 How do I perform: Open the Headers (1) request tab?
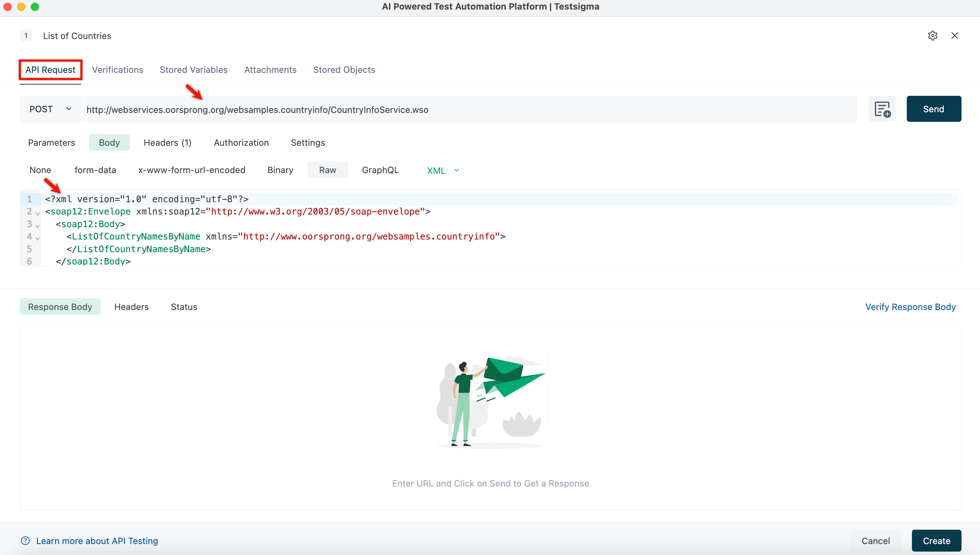click(x=167, y=143)
